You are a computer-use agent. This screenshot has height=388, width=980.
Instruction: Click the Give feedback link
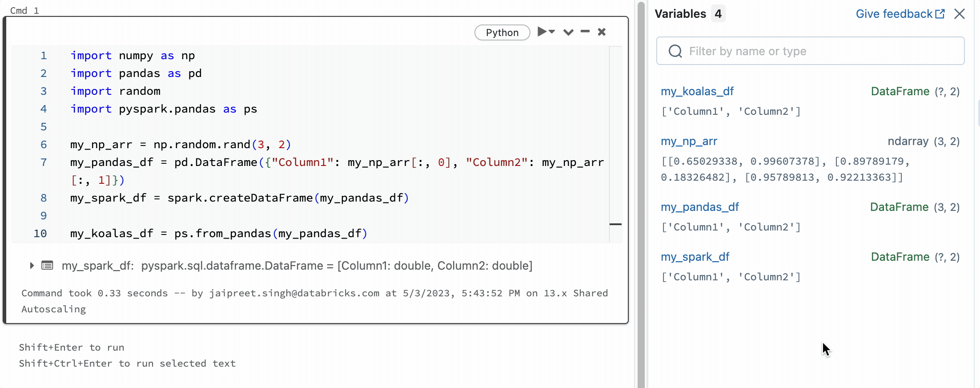pyautogui.click(x=894, y=14)
